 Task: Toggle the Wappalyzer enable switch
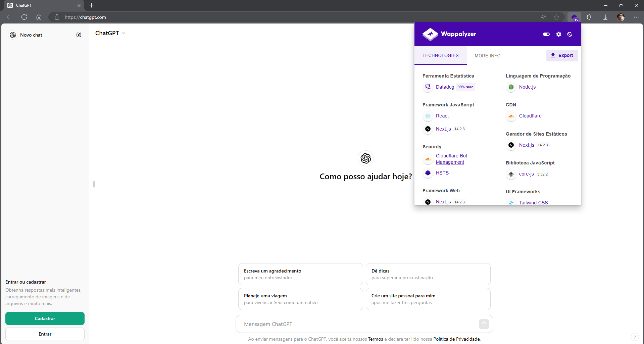coord(546,34)
